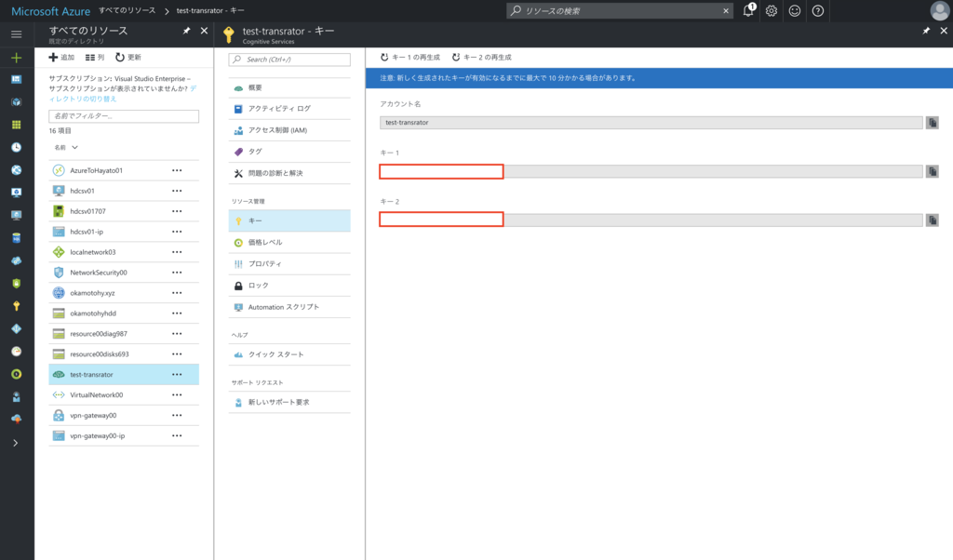Click the yellow key icon in left sidebar
This screenshot has height=560, width=953.
(x=17, y=306)
